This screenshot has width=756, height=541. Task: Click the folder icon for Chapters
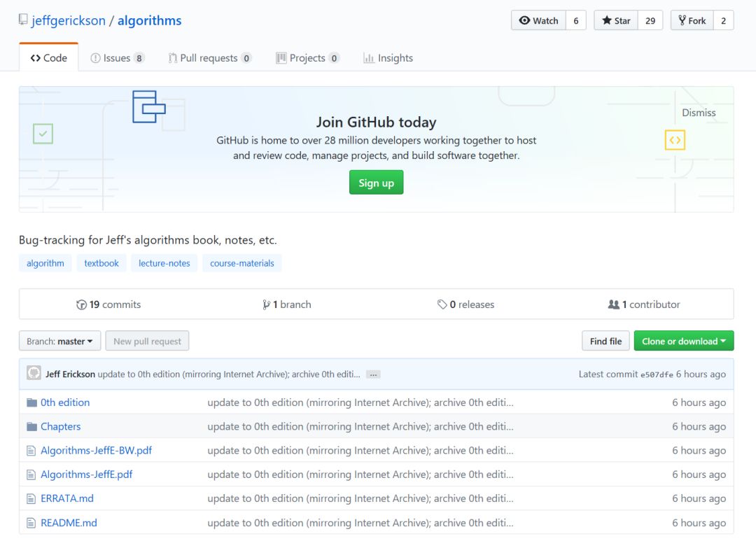click(31, 426)
